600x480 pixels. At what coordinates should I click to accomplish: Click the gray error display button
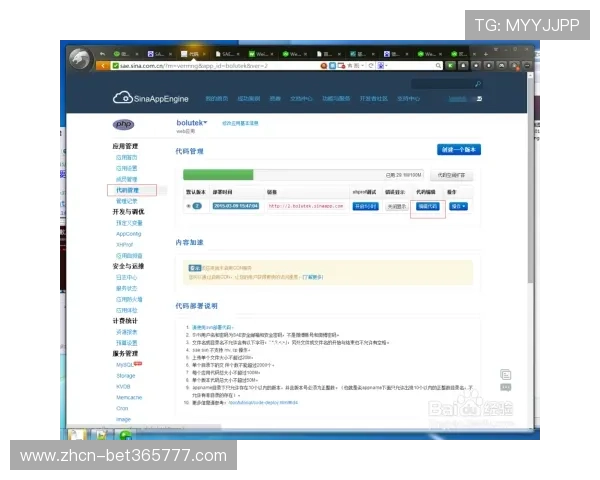(x=396, y=206)
